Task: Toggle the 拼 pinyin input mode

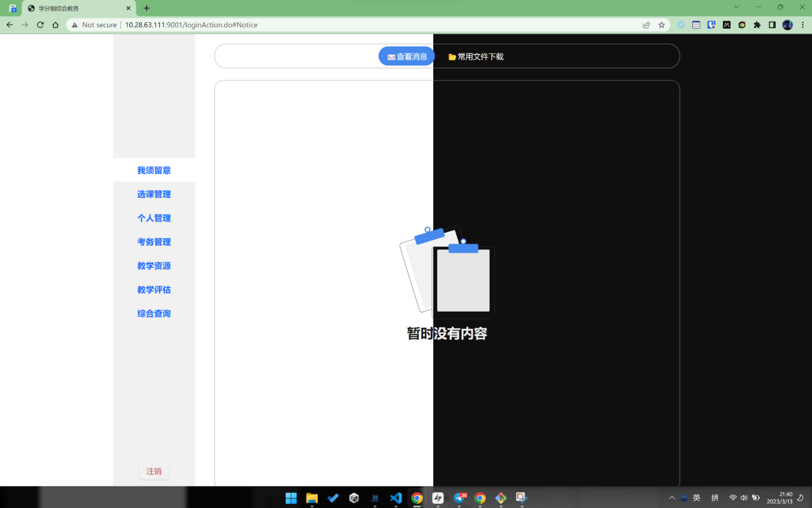Action: coord(715,498)
